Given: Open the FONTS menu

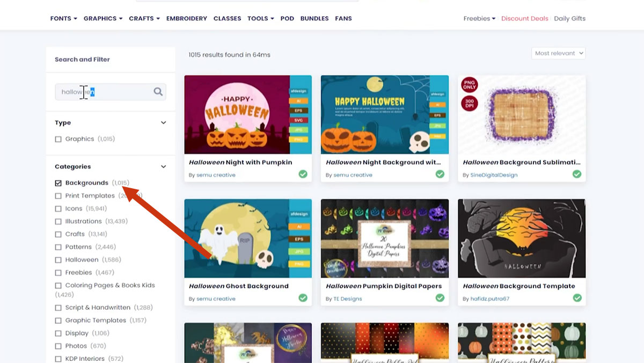Looking at the screenshot, I should (x=64, y=18).
